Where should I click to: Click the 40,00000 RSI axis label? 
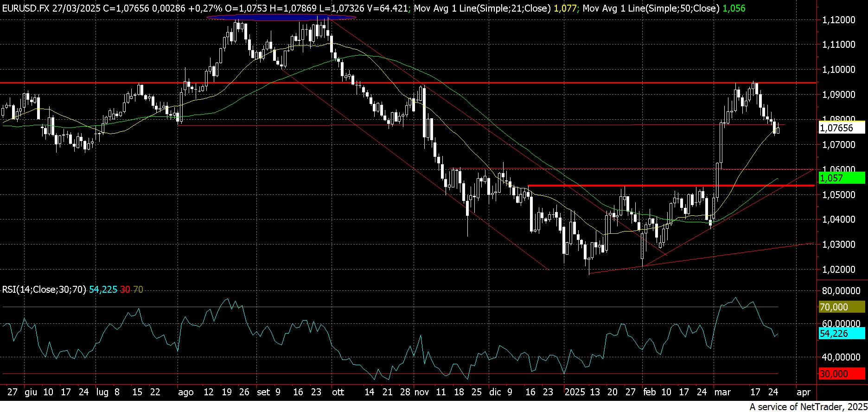point(841,357)
